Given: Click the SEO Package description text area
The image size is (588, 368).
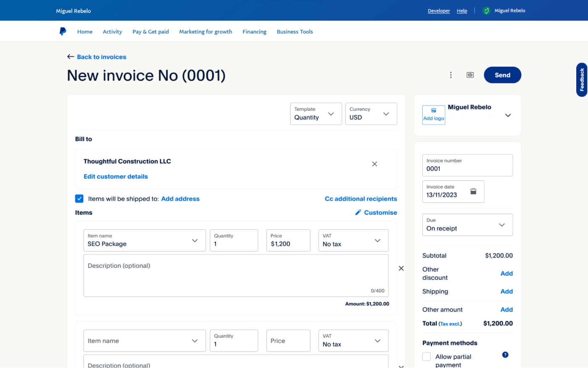Looking at the screenshot, I should 236,275.
